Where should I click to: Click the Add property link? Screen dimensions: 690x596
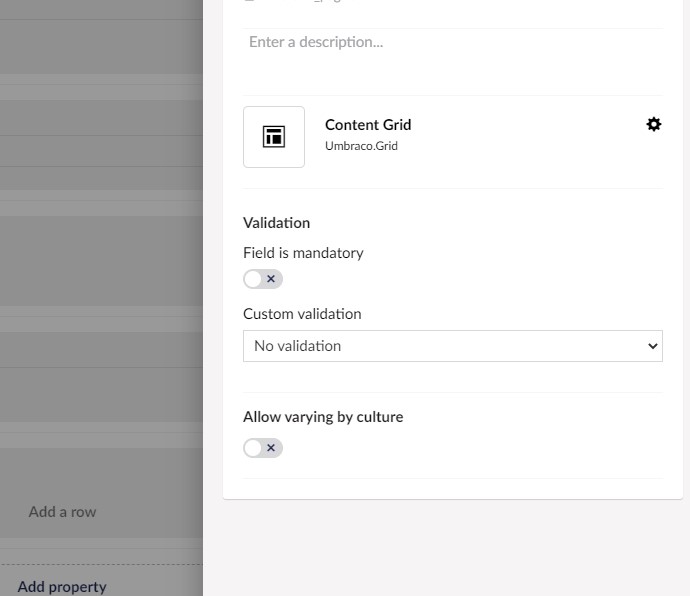click(62, 587)
